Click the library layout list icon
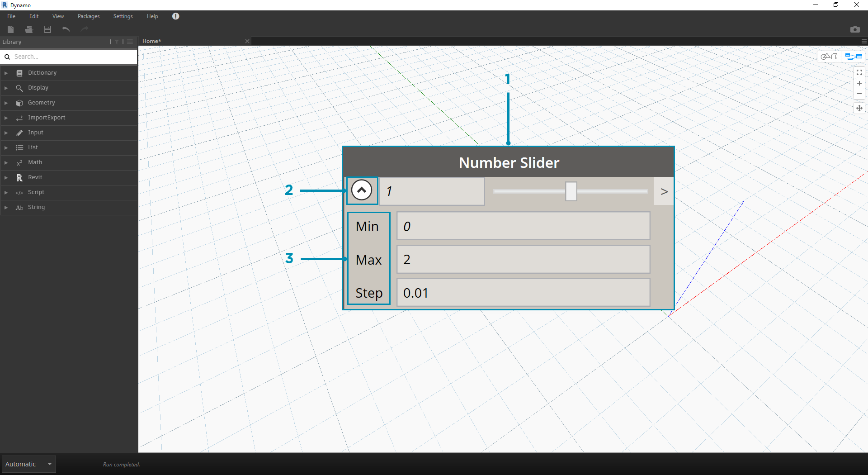Screen dimensions: 868x475 tap(130, 42)
